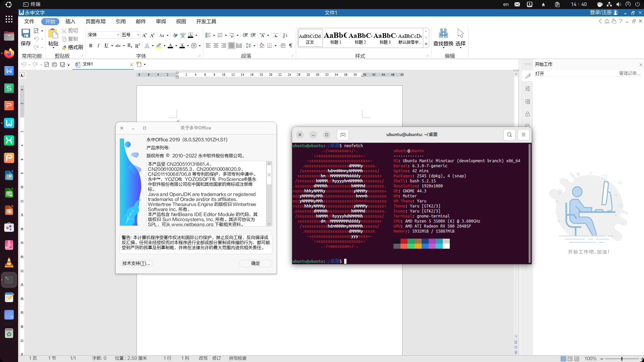Screen dimensions: 644x362
Task: Switch to the Review (审阅) tab
Action: (x=161, y=21)
